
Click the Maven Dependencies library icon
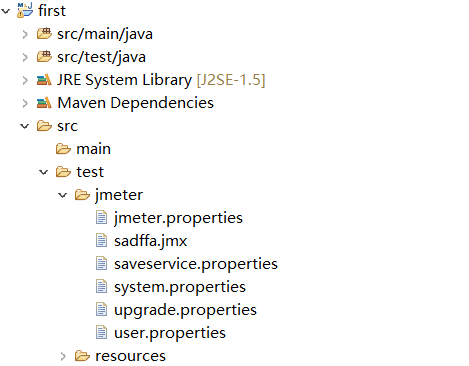[x=44, y=103]
